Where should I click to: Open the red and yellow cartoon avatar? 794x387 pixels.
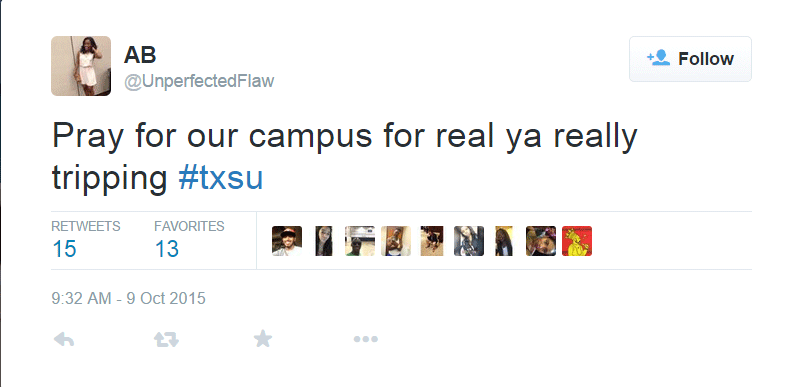(x=577, y=241)
